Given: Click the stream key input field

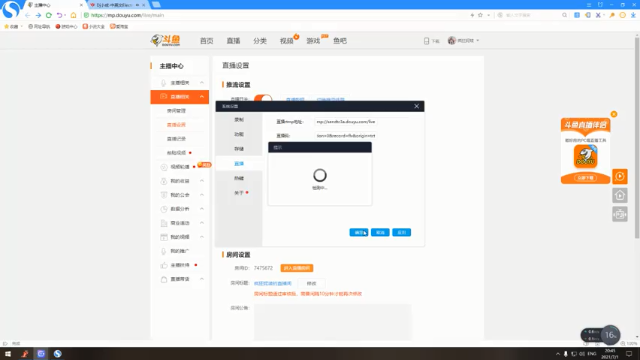Looking at the screenshot, I should [x=346, y=136].
